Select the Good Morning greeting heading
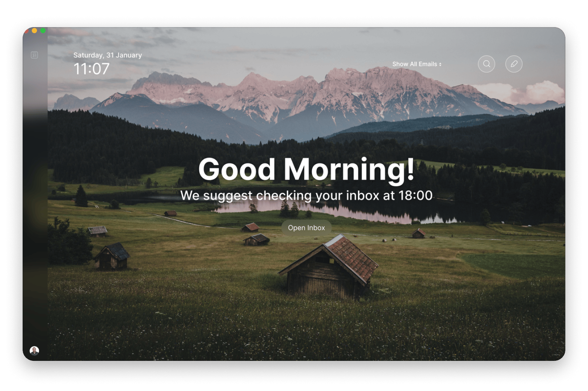This screenshot has width=588, height=391. tap(307, 170)
